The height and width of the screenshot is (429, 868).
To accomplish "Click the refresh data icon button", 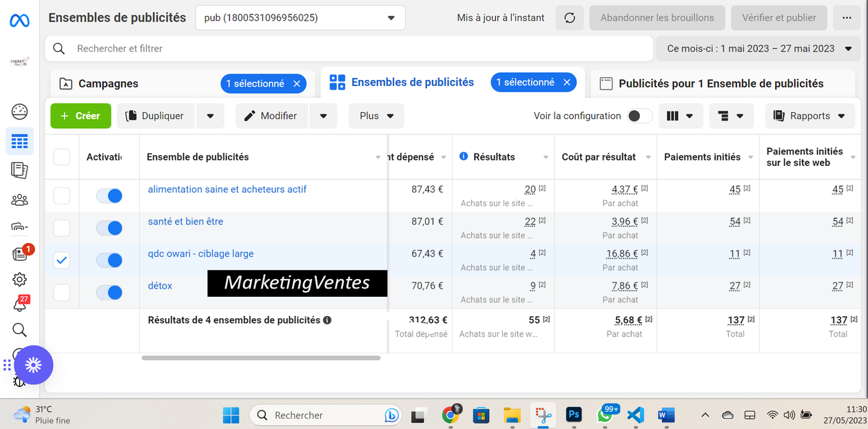I will [570, 18].
